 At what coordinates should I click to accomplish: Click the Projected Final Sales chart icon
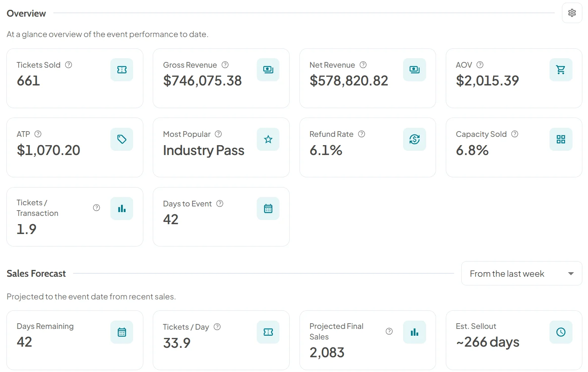(x=414, y=332)
